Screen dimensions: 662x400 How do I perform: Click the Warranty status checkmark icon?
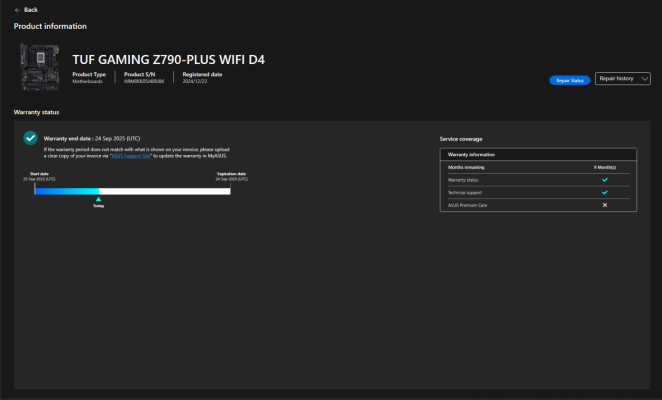pos(605,180)
